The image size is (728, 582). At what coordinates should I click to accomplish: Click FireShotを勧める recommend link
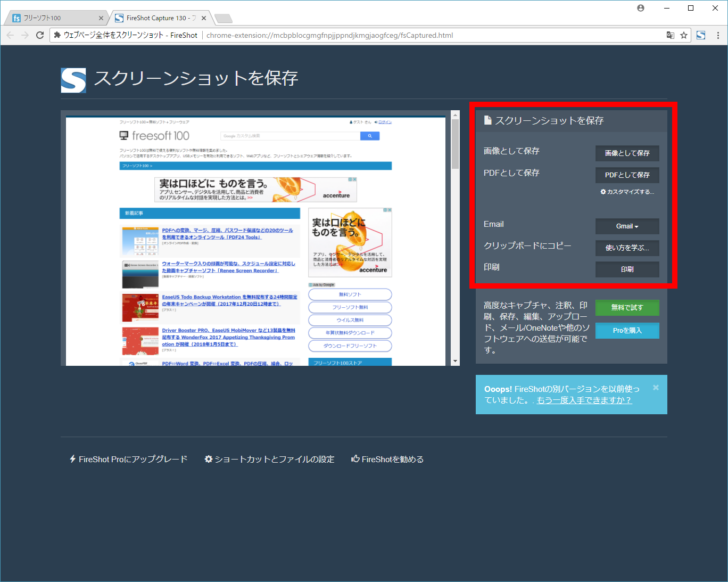(x=387, y=459)
